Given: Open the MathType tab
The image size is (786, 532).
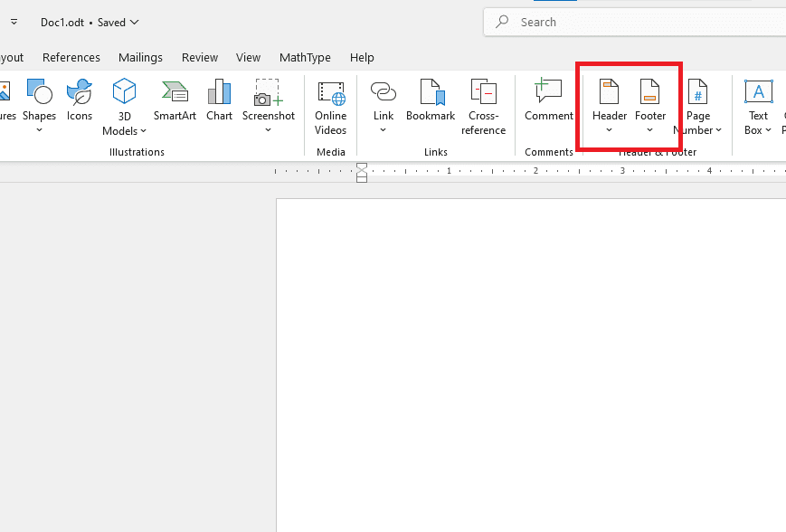Looking at the screenshot, I should click(305, 58).
